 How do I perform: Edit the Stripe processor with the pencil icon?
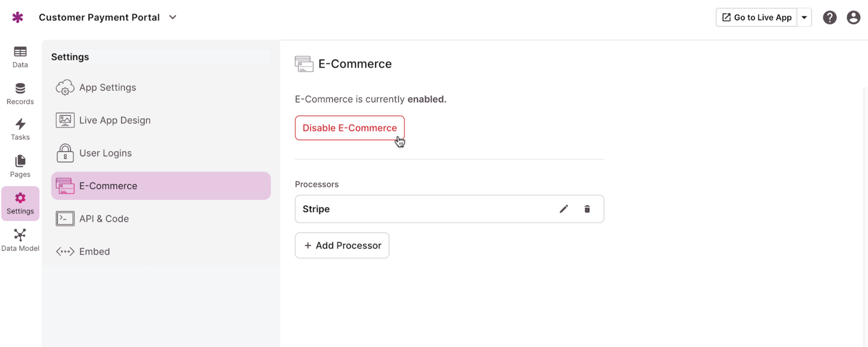point(563,209)
